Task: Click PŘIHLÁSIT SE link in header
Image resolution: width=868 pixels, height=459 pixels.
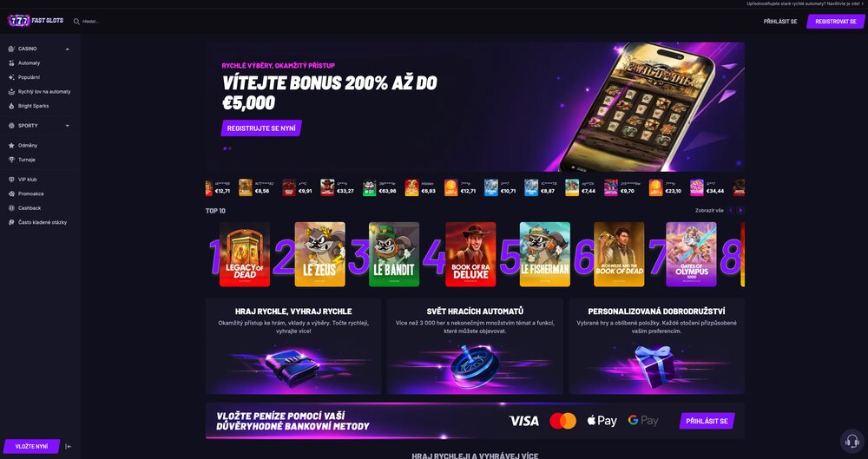Action: 780,22
